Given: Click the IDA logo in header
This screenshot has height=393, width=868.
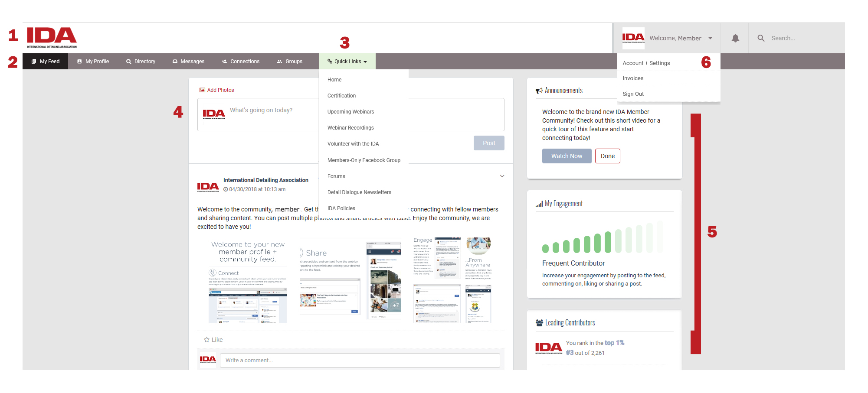Looking at the screenshot, I should click(52, 38).
